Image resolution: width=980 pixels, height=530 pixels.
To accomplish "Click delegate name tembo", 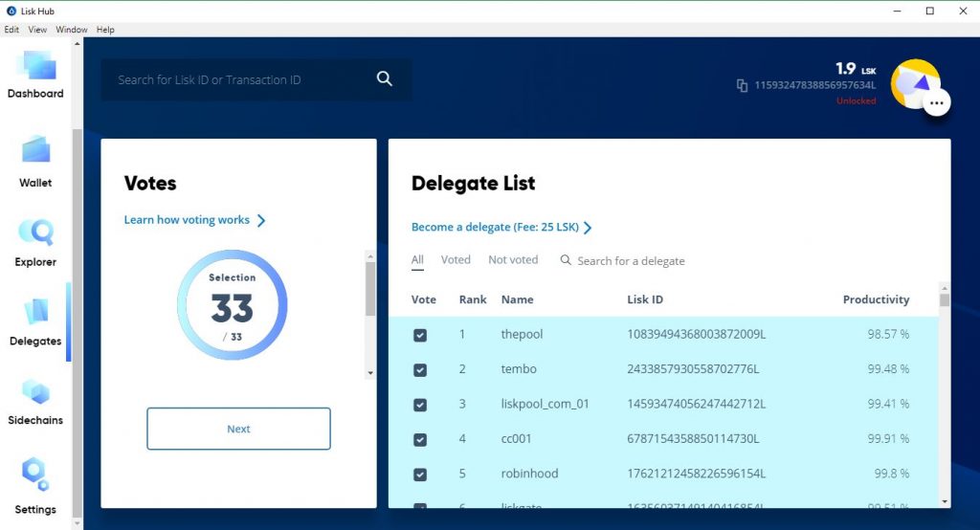I will click(519, 368).
